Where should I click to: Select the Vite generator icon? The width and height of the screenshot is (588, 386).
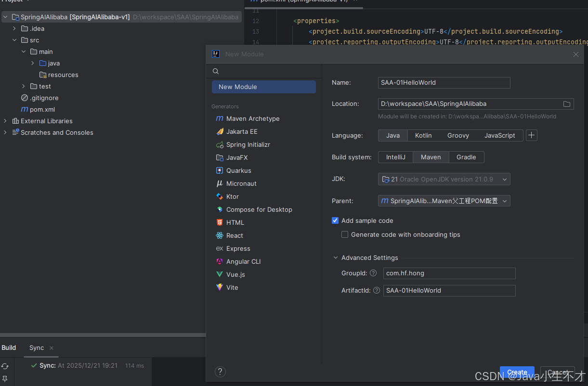point(220,287)
